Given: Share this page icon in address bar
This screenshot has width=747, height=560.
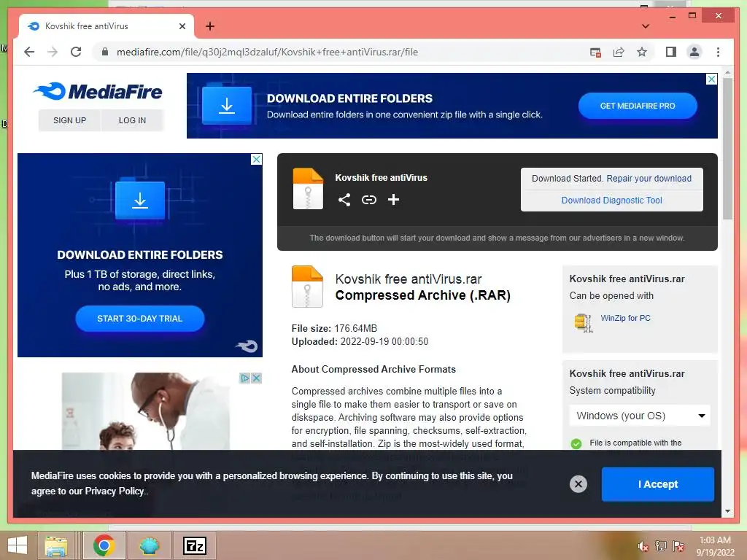Looking at the screenshot, I should coord(619,52).
